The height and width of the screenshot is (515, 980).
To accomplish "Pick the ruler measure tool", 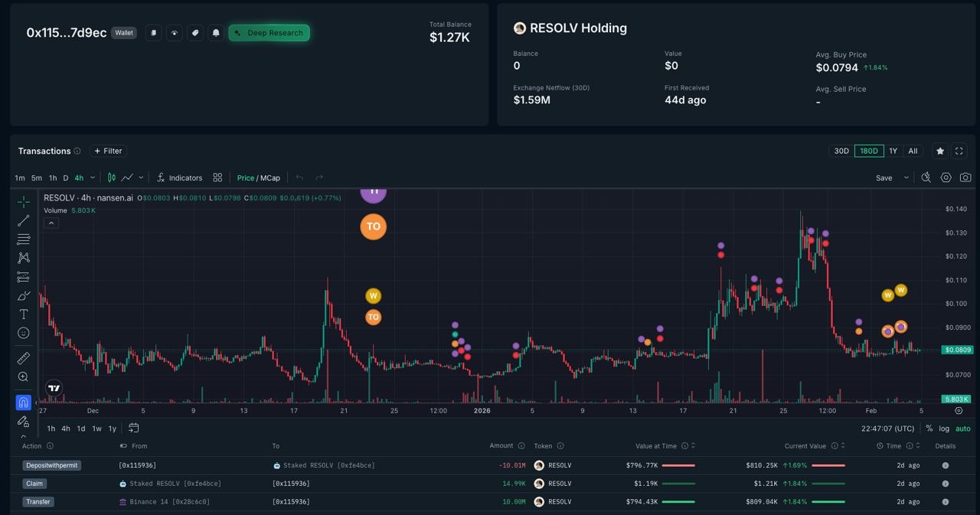I will pos(24,358).
